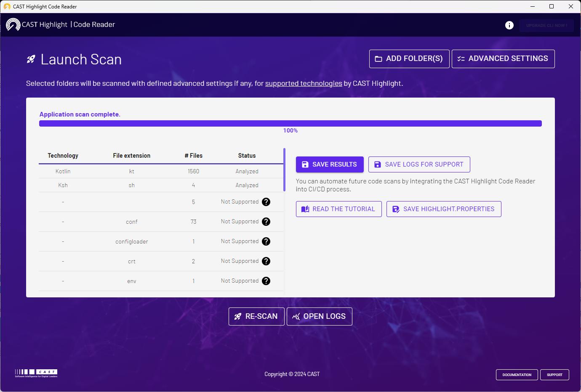
Task: Click help icon beside crt extension status
Action: point(266,261)
